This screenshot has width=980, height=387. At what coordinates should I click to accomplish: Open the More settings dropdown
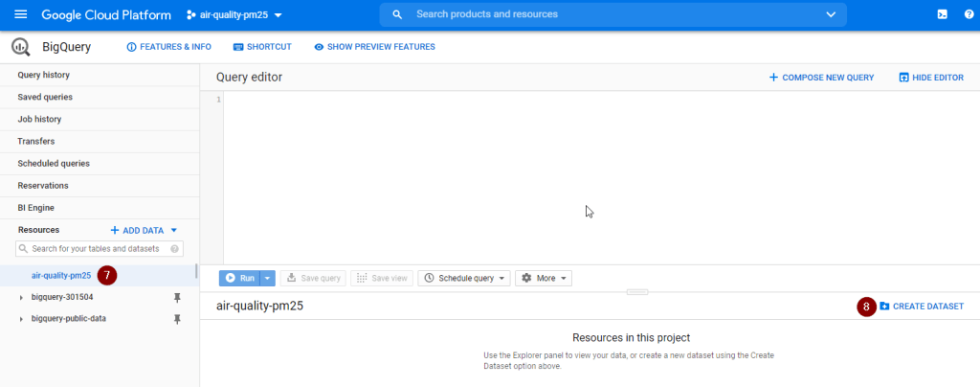click(x=544, y=278)
